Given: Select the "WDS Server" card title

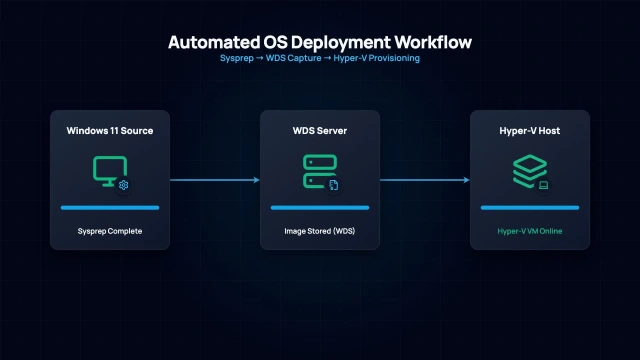Looking at the screenshot, I should (x=320, y=131).
